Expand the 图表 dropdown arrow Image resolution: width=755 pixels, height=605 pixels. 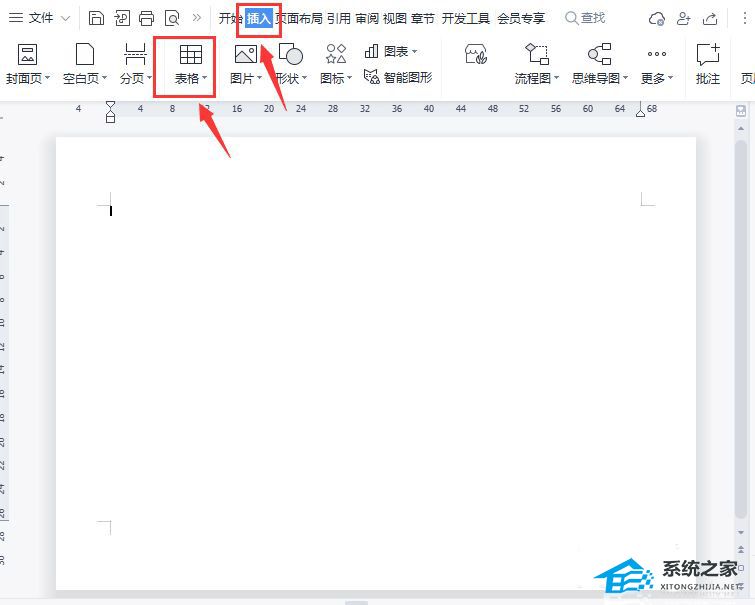point(415,51)
